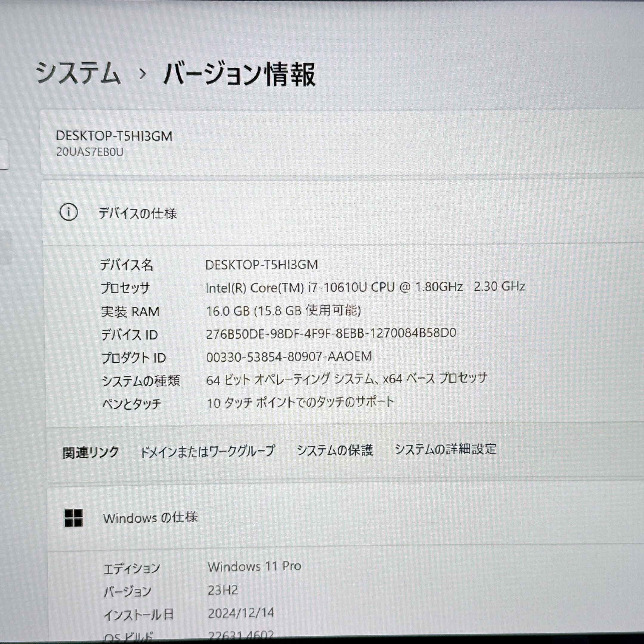Click the 16.0 GB RAM value
644x644 pixels.
283,311
